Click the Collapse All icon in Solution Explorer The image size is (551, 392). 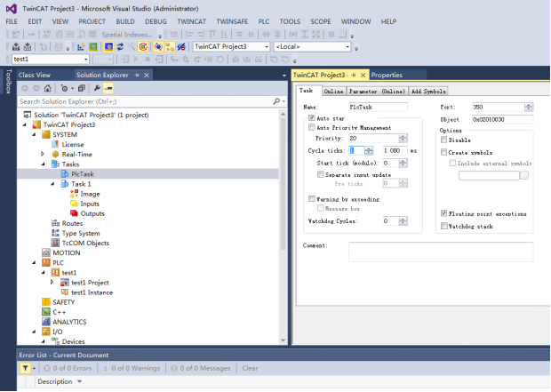coord(82,88)
